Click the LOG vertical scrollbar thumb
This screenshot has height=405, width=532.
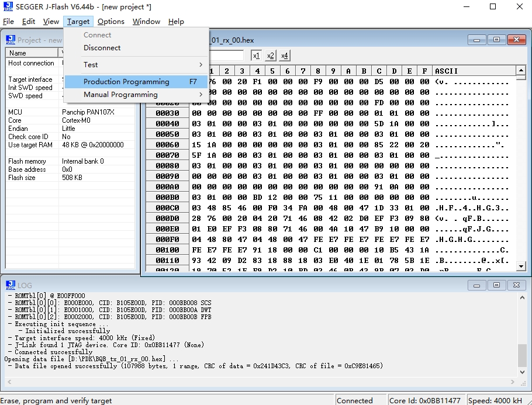click(x=523, y=355)
